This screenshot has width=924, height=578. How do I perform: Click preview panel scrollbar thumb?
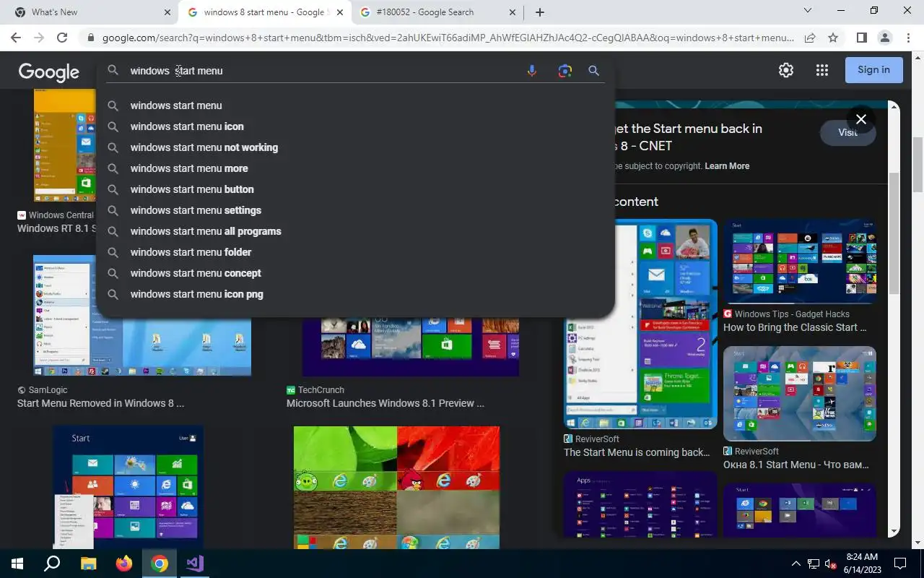click(x=894, y=233)
